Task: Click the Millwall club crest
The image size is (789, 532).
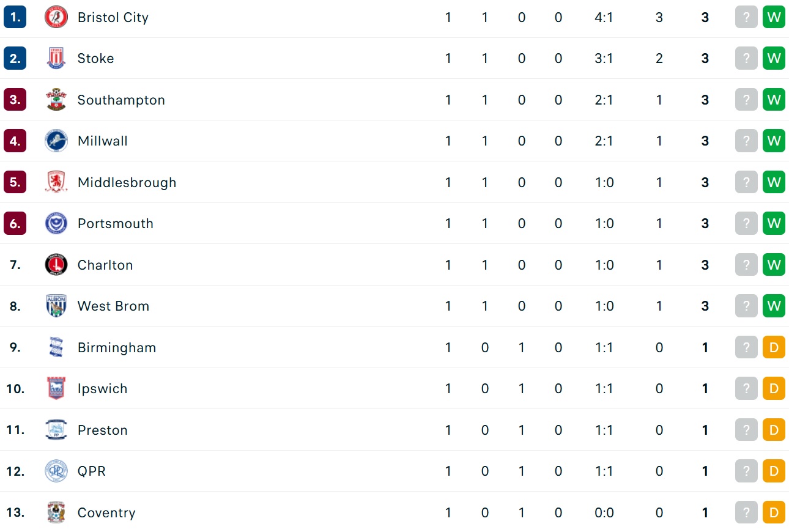Action: (56, 141)
